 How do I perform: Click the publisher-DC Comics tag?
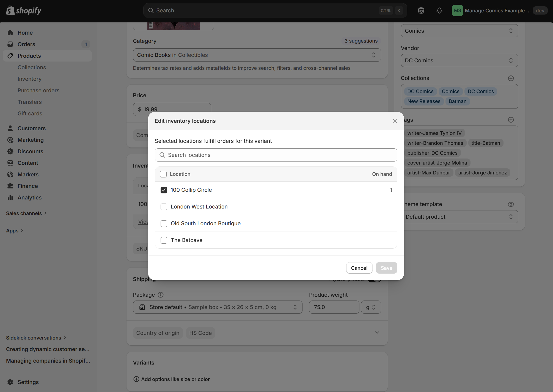pyautogui.click(x=433, y=153)
